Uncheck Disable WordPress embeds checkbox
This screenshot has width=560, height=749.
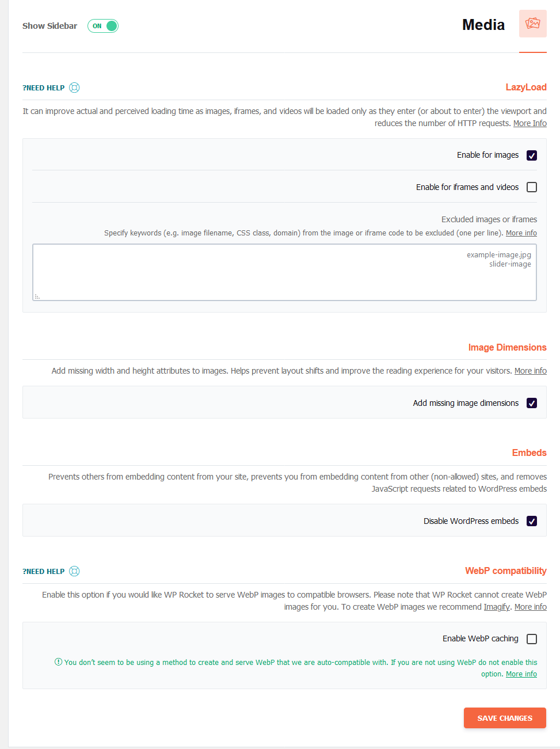click(532, 521)
